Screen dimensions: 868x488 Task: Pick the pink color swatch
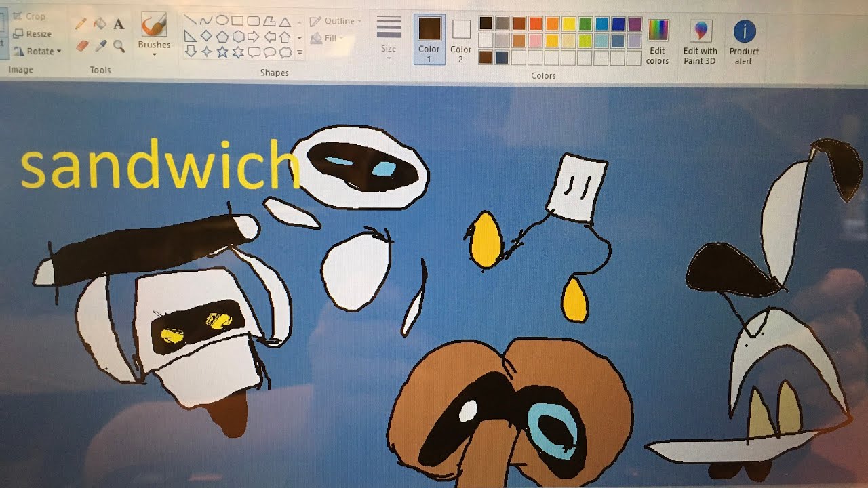536,41
